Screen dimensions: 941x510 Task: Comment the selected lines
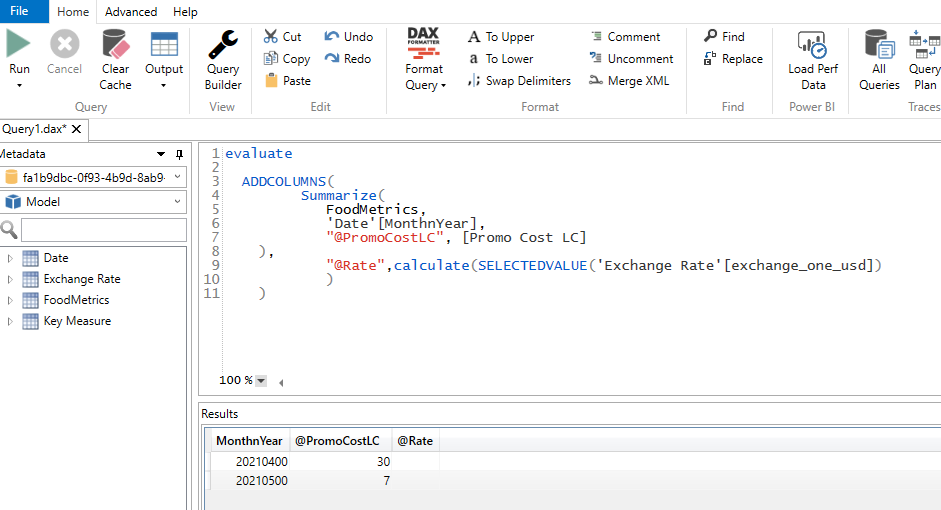click(x=625, y=37)
